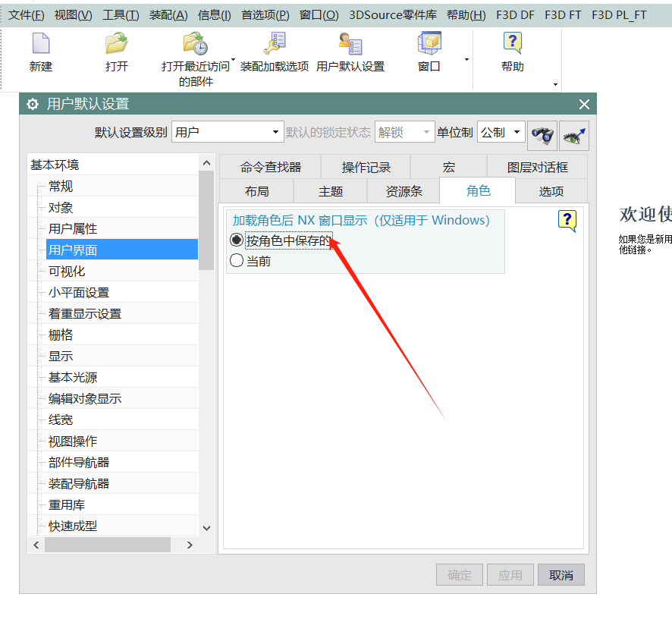672x641 pixels.
Task: Switch to the 宏 tab
Action: (449, 167)
